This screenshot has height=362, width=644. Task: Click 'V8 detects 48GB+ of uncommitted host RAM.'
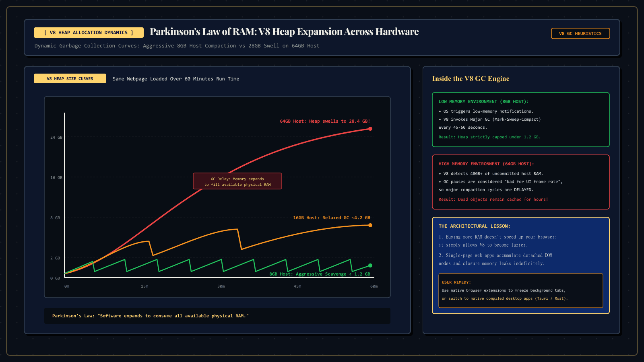[491, 174]
